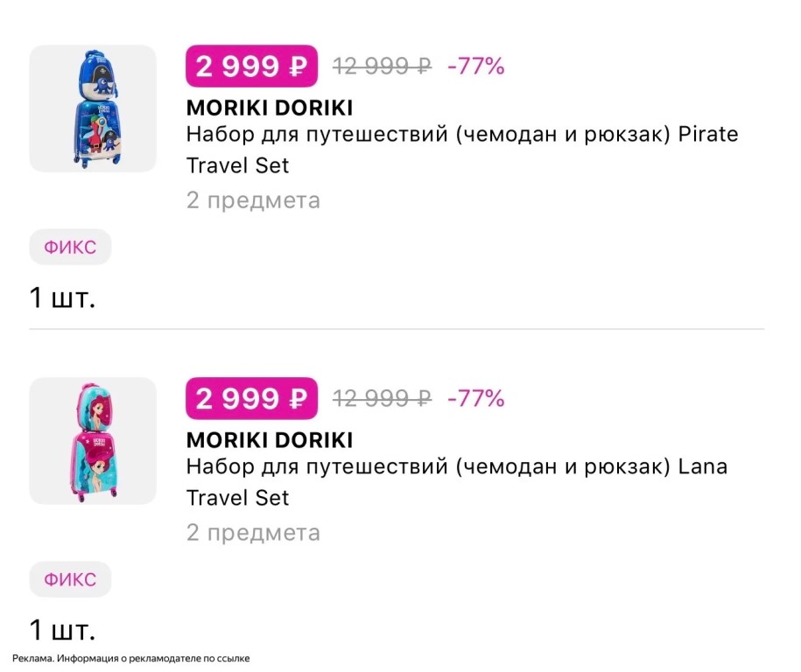Click MORIKI DORIKI brand above Pirate set title

[270, 108]
